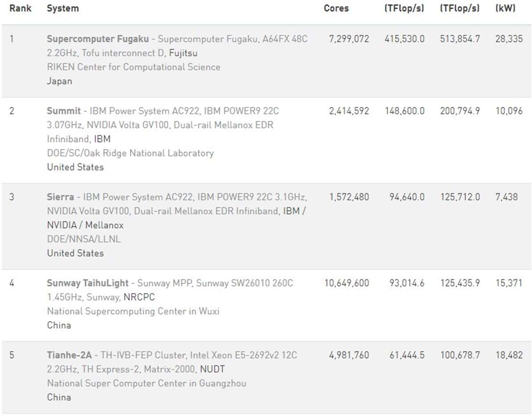The image size is (532, 417).
Task: Open National Super Computer Center in Guangzhou
Action: pyautogui.click(x=146, y=383)
